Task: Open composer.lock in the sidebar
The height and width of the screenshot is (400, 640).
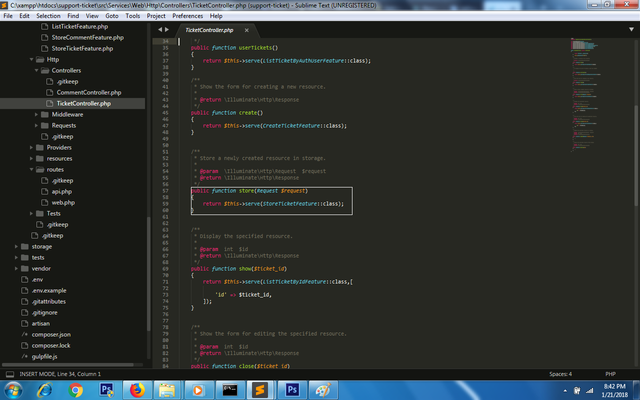Action: point(51,346)
